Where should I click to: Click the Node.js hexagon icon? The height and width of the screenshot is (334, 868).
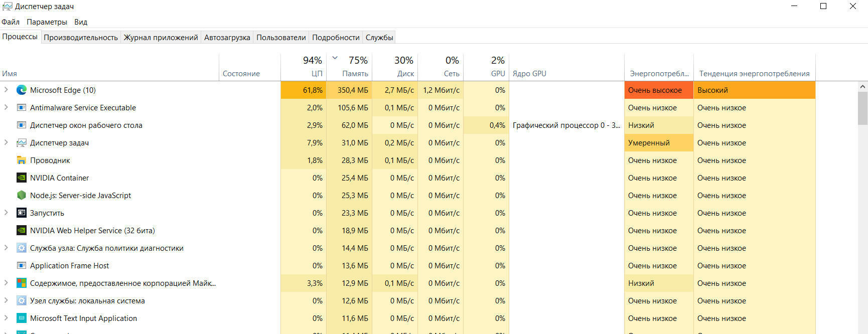(x=22, y=196)
